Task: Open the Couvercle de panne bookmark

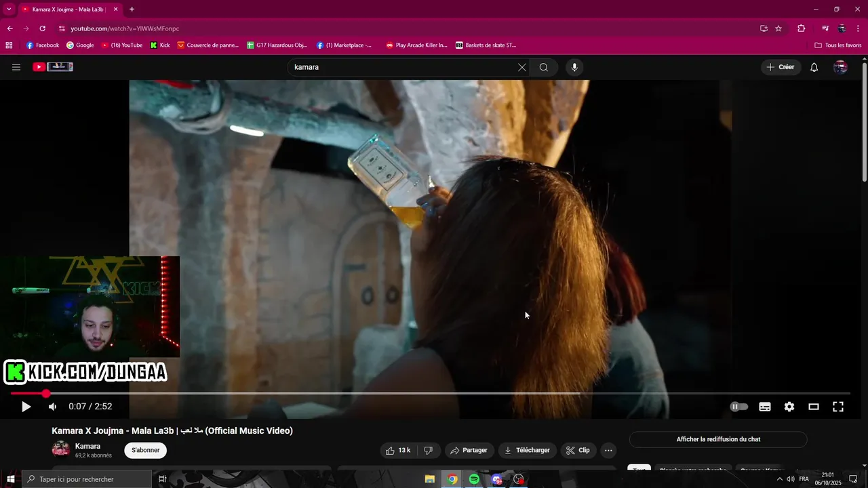Action: 208,45
